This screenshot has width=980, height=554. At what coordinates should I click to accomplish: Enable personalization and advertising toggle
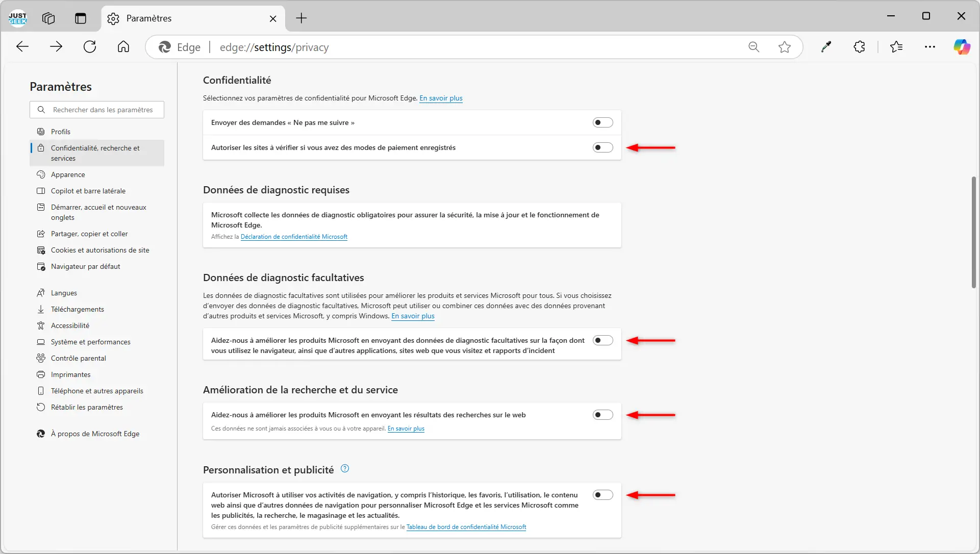pyautogui.click(x=602, y=495)
